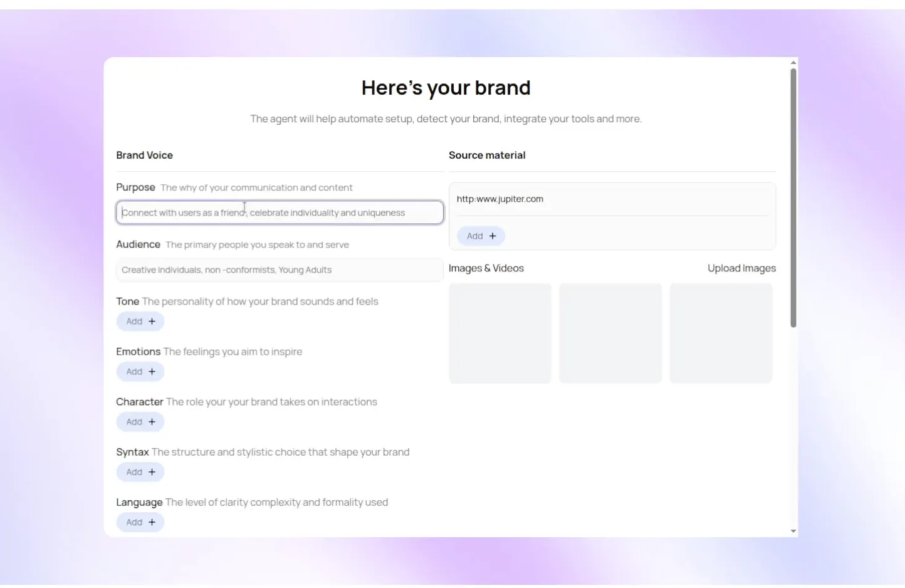Click the Brand Voice section header
This screenshot has height=588, width=905.
[145, 155]
